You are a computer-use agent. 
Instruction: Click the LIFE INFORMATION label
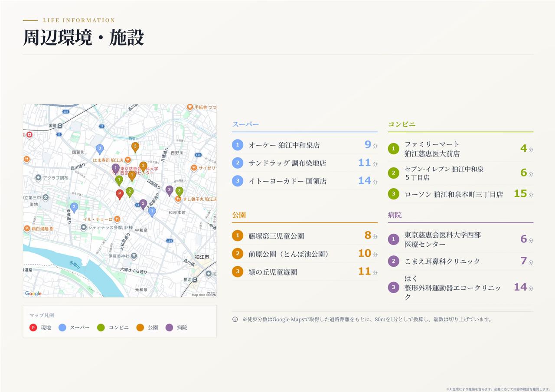click(79, 20)
